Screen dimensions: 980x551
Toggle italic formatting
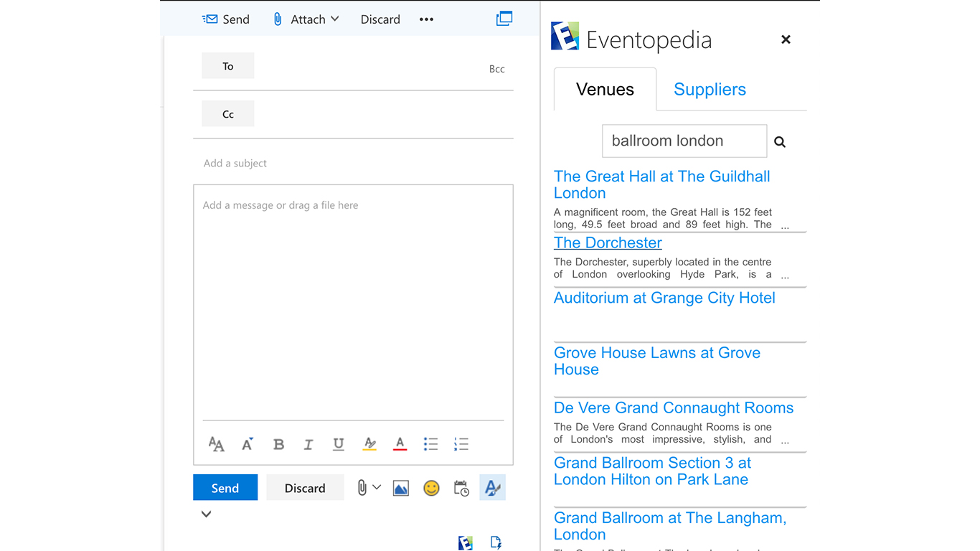click(308, 444)
